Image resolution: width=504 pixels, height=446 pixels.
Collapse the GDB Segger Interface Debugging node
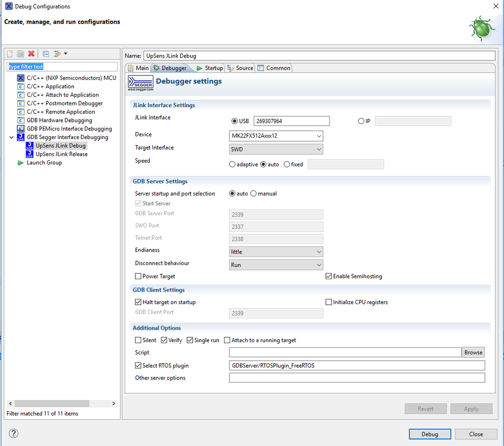pyautogui.click(x=12, y=138)
